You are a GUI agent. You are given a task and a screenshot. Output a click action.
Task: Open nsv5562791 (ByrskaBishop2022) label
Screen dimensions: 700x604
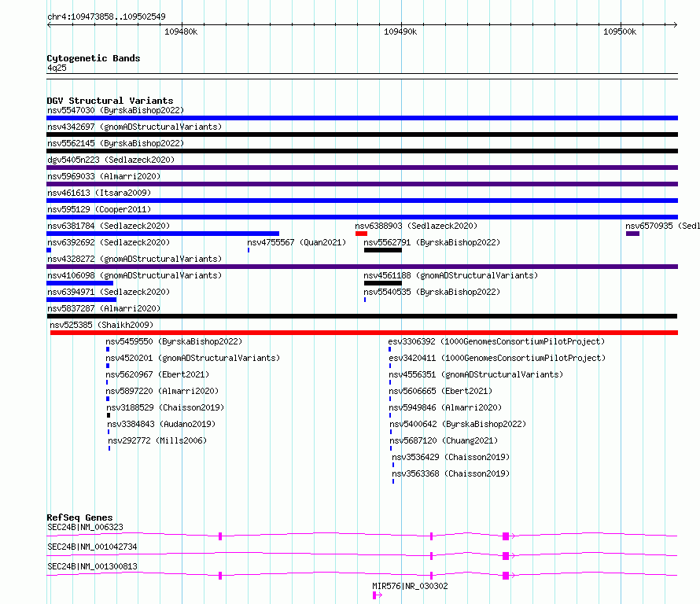[432, 242]
